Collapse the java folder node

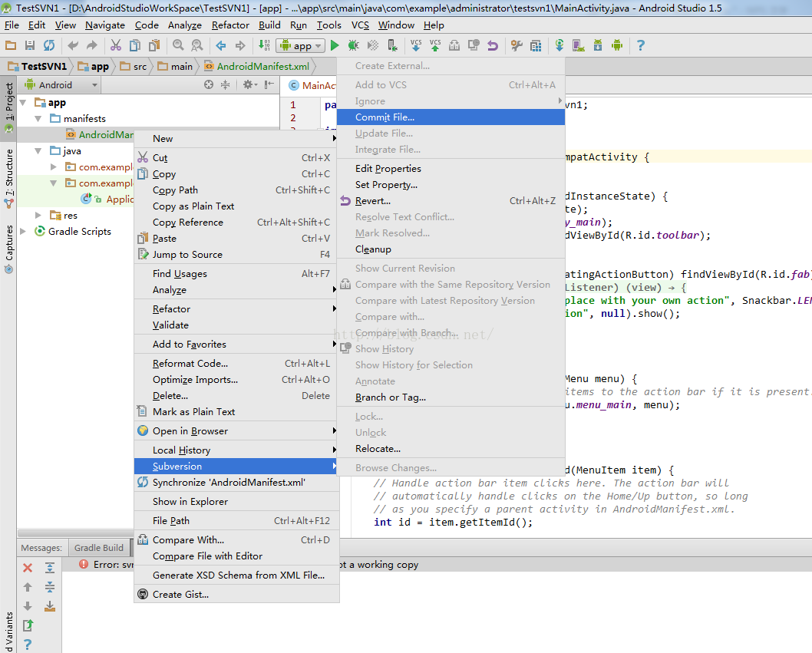[38, 151]
